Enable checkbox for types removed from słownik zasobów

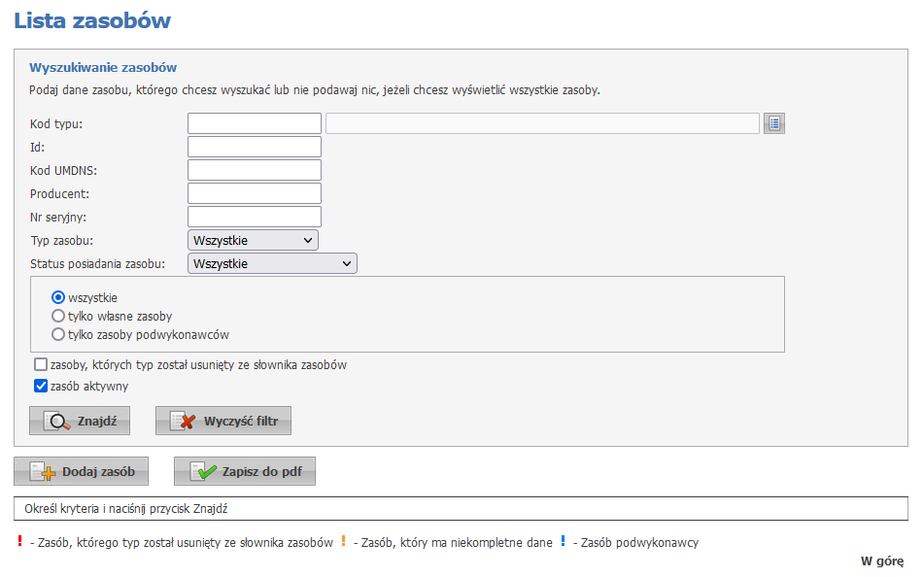click(x=41, y=365)
